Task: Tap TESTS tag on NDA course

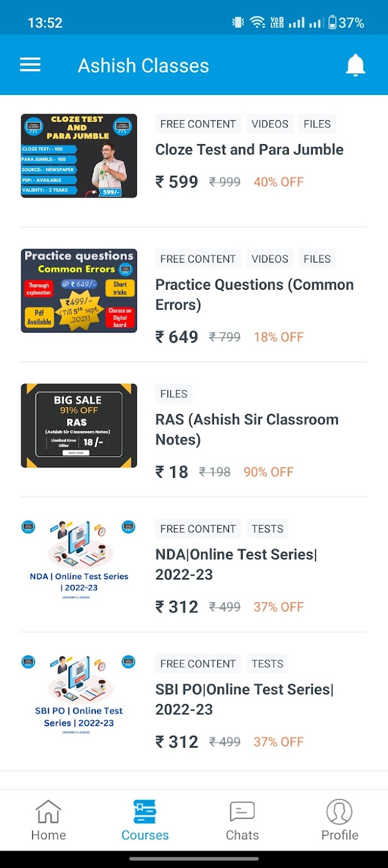Action: coord(268,529)
